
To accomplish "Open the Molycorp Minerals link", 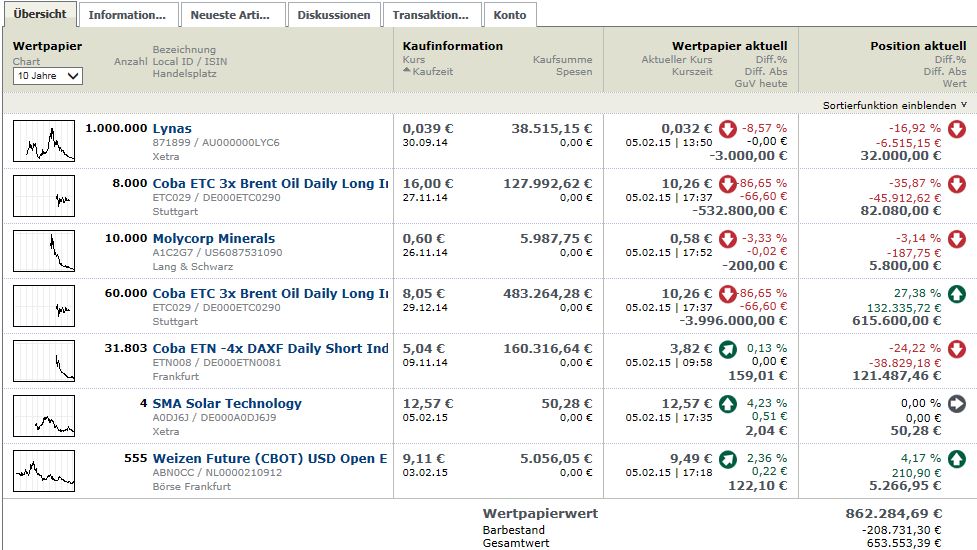I will pyautogui.click(x=214, y=238).
